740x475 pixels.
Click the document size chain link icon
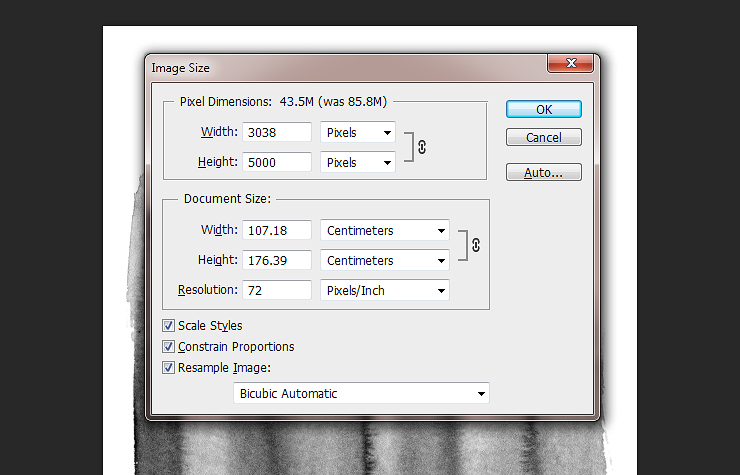pyautogui.click(x=476, y=245)
